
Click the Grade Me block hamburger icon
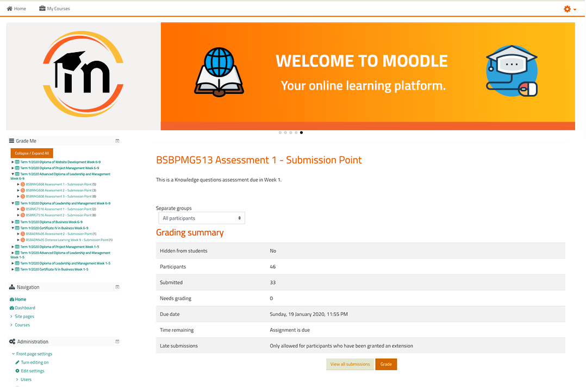pyautogui.click(x=11, y=141)
